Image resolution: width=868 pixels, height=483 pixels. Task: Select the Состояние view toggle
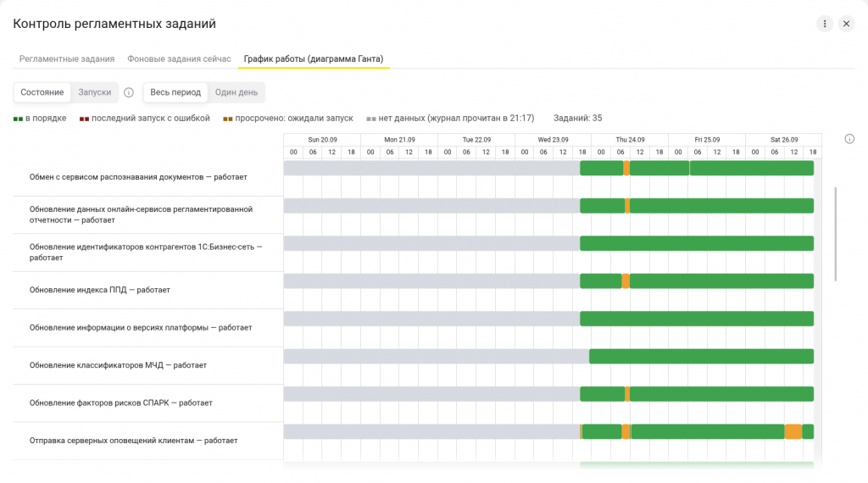[42, 92]
